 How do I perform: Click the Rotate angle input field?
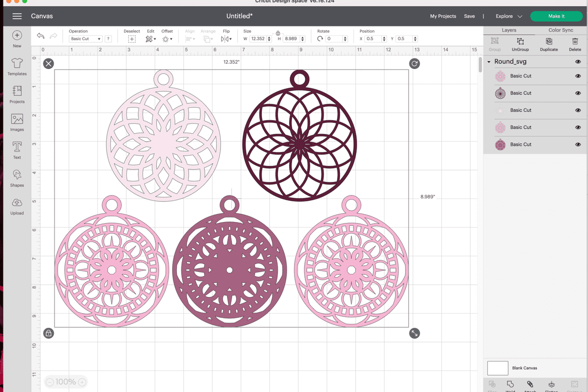point(334,39)
